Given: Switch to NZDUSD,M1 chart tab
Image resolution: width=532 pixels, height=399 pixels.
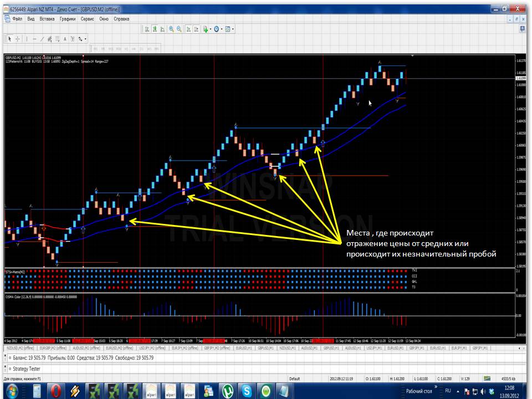Looking at the screenshot, I should pos(288,348).
